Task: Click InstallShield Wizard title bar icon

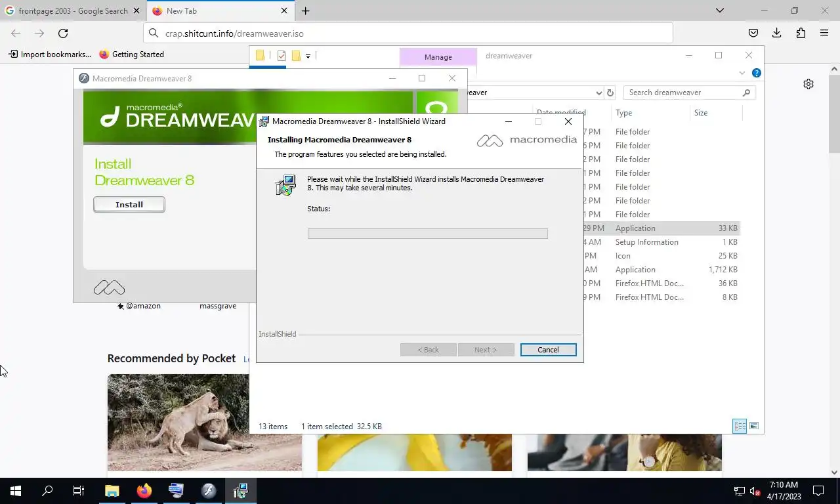Action: click(264, 121)
